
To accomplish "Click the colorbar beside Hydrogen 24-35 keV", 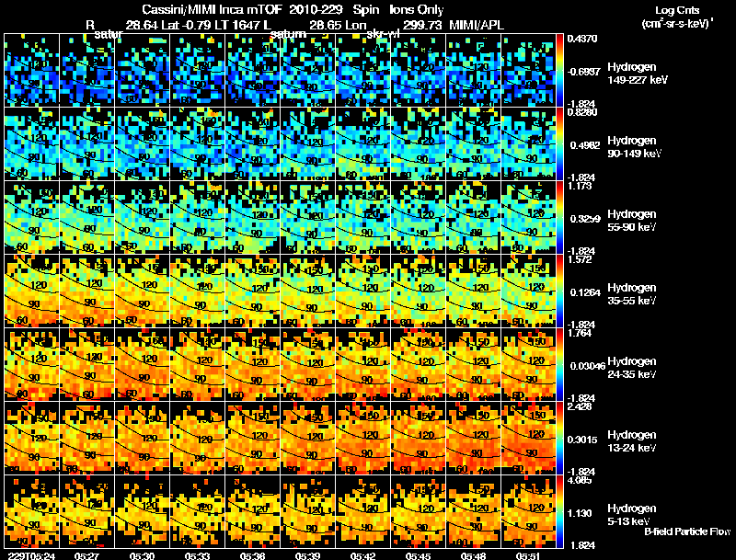I will (x=560, y=365).
